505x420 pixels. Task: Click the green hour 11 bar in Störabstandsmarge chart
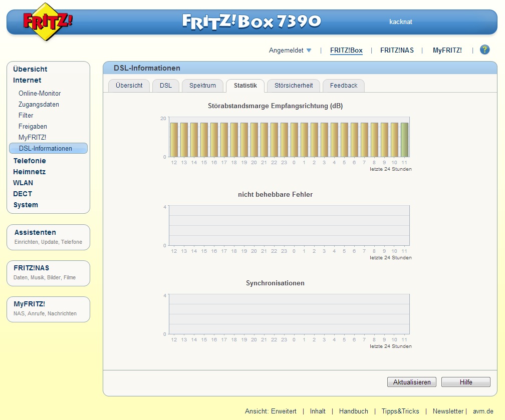[404, 140]
